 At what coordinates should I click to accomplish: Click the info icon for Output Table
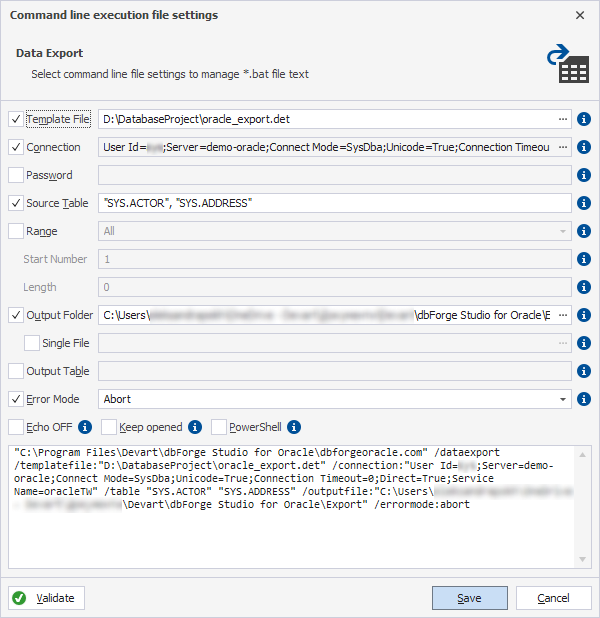tap(583, 371)
